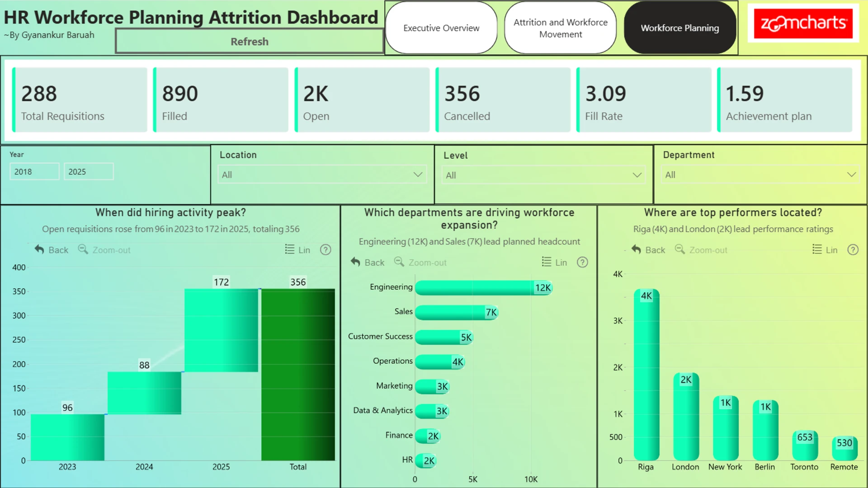The image size is (868, 488).
Task: Click the 2018 start year field
Action: [34, 172]
